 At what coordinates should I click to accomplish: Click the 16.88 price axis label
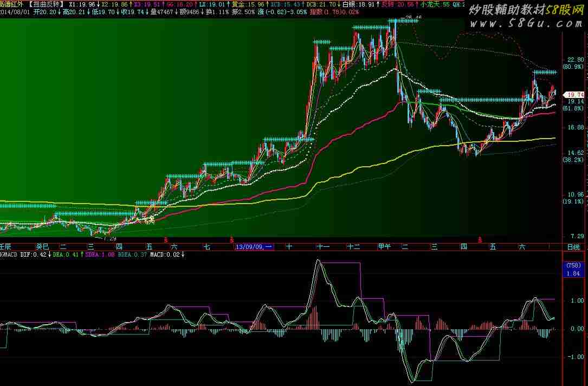point(576,128)
